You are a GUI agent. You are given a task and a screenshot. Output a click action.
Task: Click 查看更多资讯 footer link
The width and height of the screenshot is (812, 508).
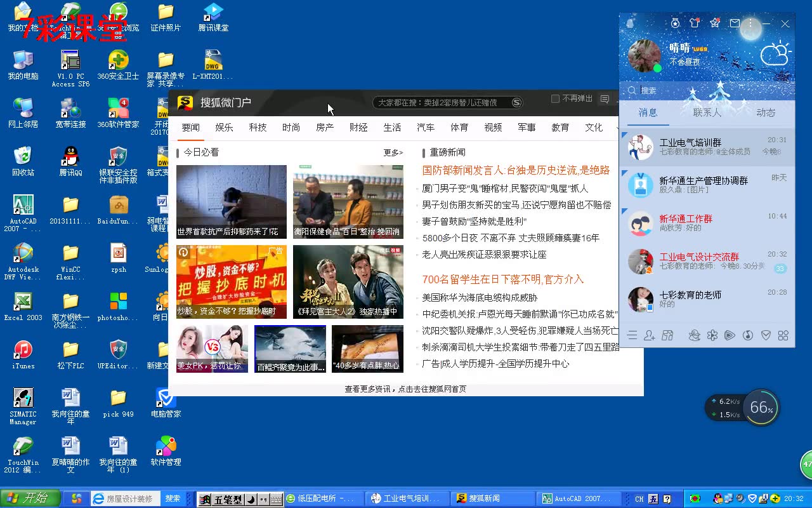pyautogui.click(x=405, y=389)
